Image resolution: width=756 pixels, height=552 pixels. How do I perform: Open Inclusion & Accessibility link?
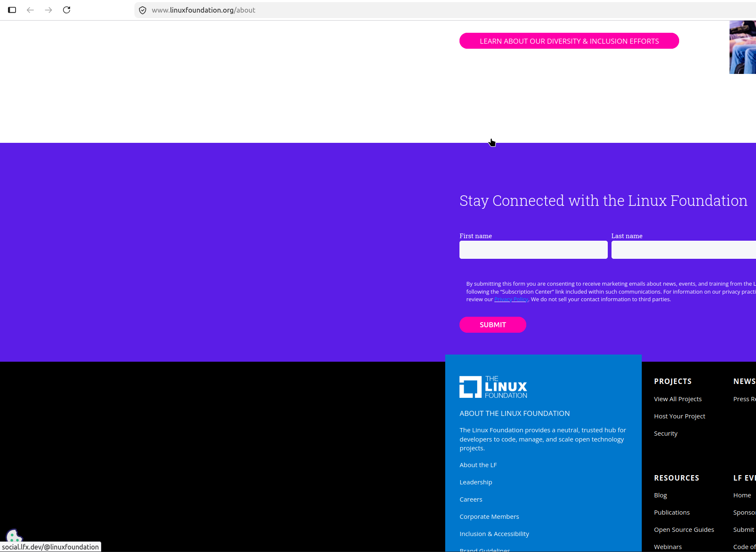494,534
